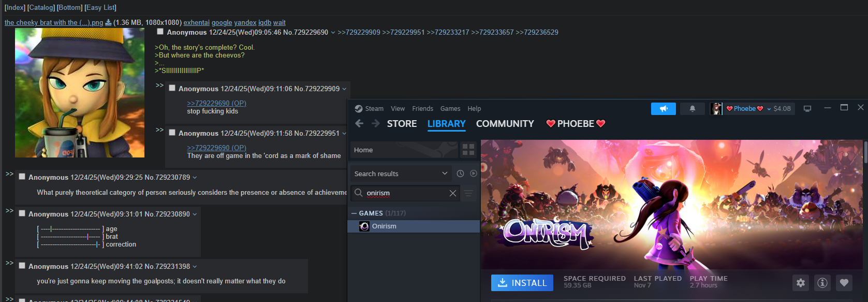This screenshot has width=868, height=302.
Task: Go forward with Steam's forward arrow
Action: point(376,123)
